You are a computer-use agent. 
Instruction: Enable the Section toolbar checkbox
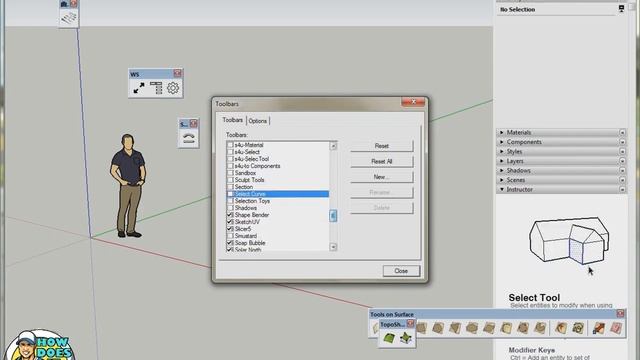(x=230, y=187)
